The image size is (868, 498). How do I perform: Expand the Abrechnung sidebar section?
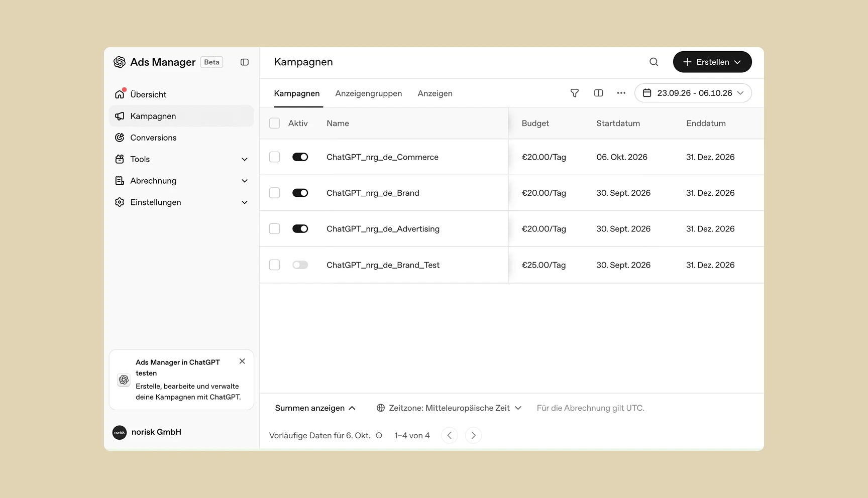click(181, 181)
